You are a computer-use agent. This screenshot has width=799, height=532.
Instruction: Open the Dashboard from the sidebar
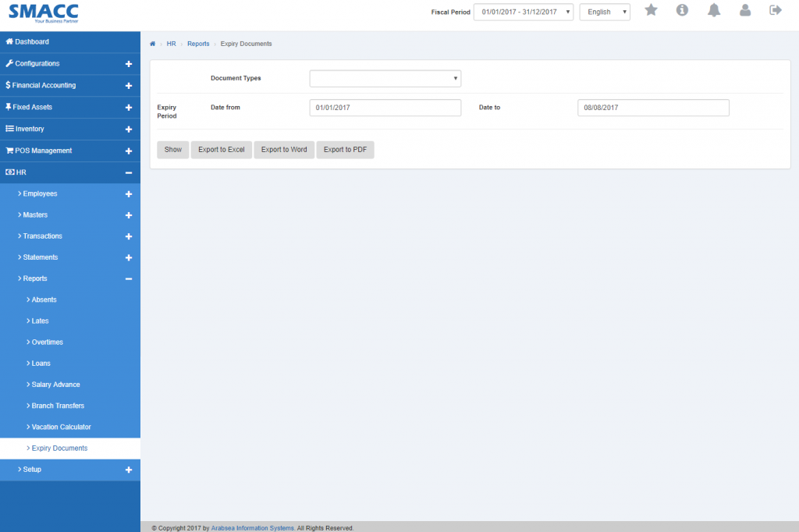pyautogui.click(x=31, y=41)
